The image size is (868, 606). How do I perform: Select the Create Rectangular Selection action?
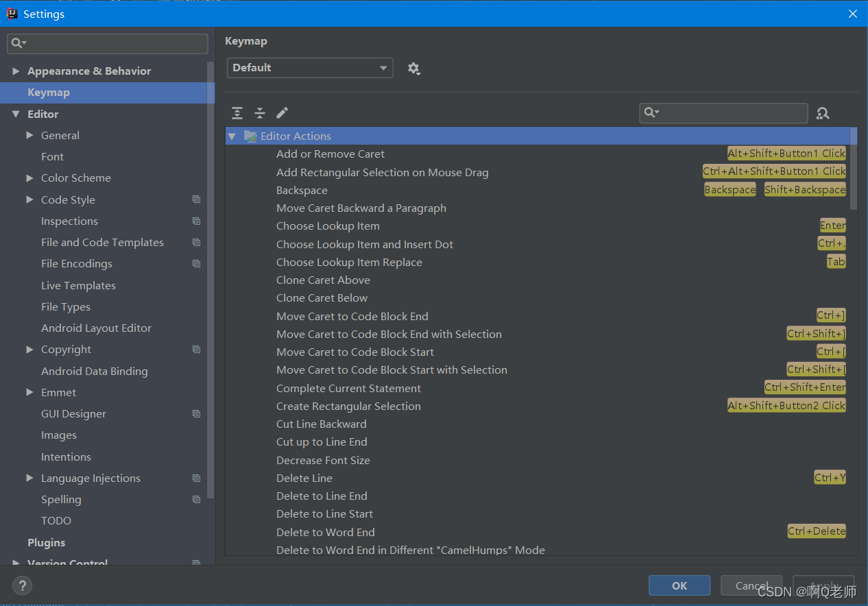point(348,406)
